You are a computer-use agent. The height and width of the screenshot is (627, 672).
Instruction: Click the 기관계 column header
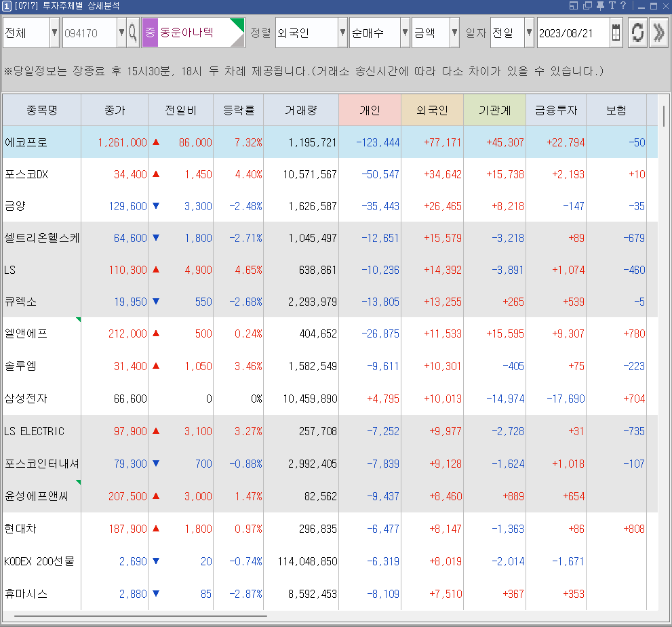[494, 110]
